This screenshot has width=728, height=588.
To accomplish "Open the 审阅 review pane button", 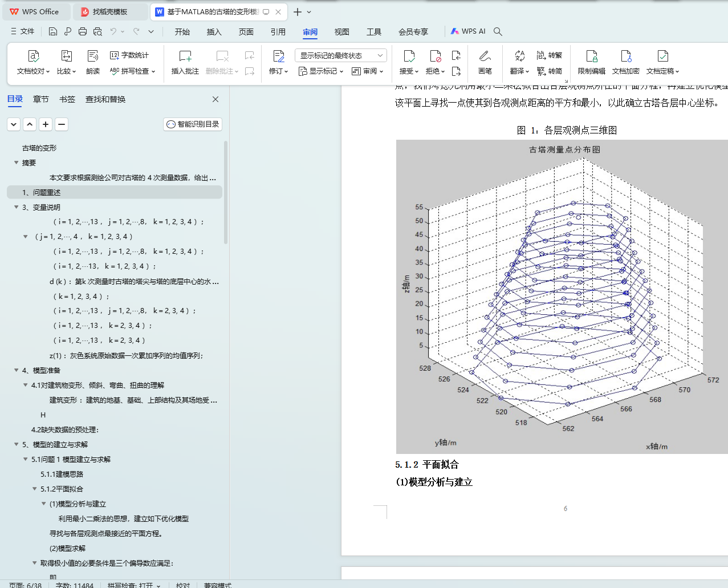I will tap(367, 71).
